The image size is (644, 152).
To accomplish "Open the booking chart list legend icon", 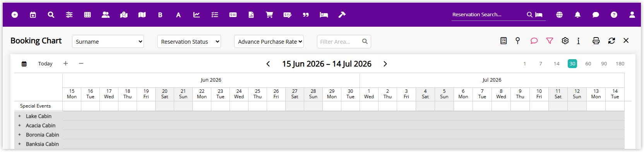I will (x=504, y=41).
